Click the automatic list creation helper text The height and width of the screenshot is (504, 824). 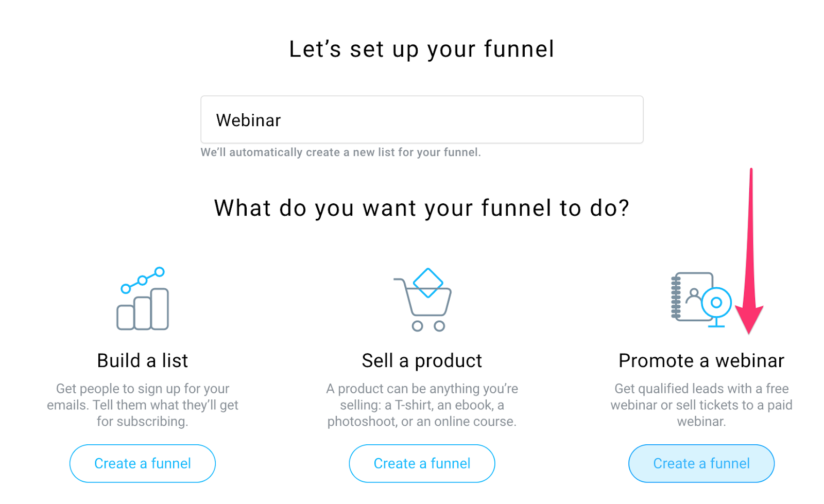[340, 152]
